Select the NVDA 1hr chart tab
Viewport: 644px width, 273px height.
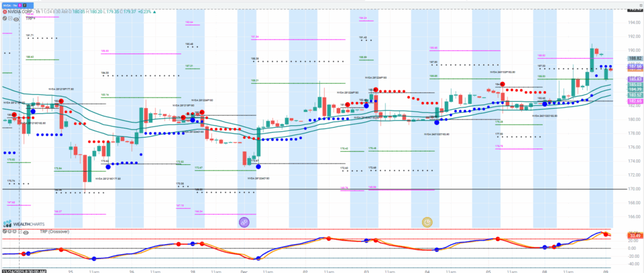pyautogui.click(x=18, y=5)
